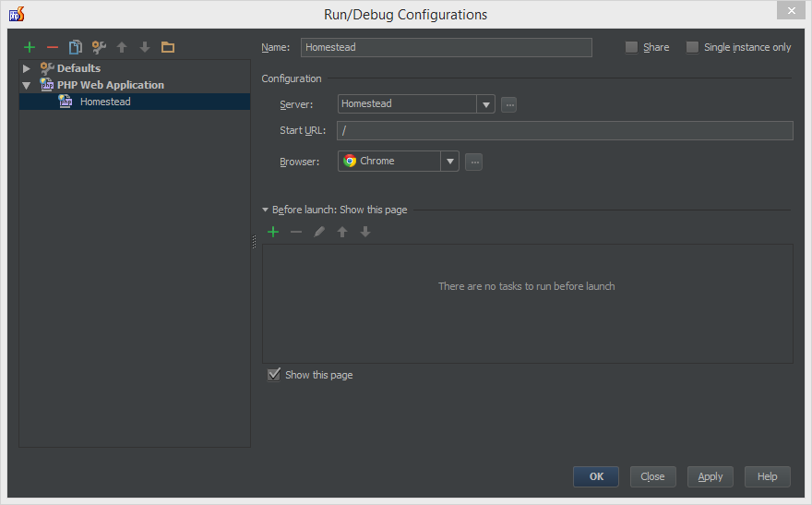The image size is (812, 505).
Task: Remove before launch task minus icon
Action: (x=296, y=232)
